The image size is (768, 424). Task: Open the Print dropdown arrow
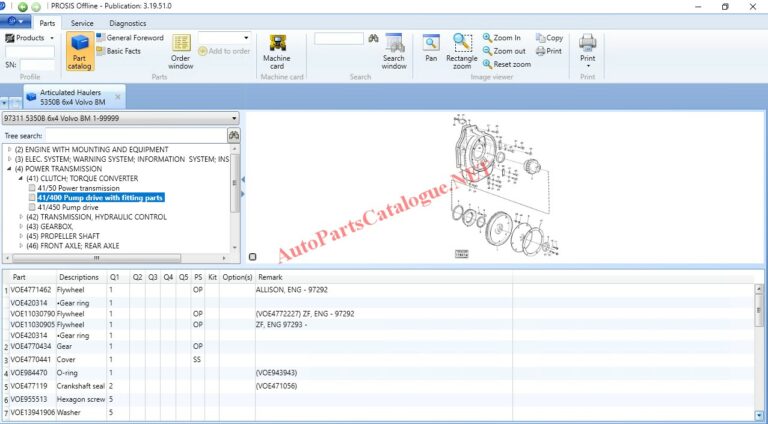click(588, 66)
